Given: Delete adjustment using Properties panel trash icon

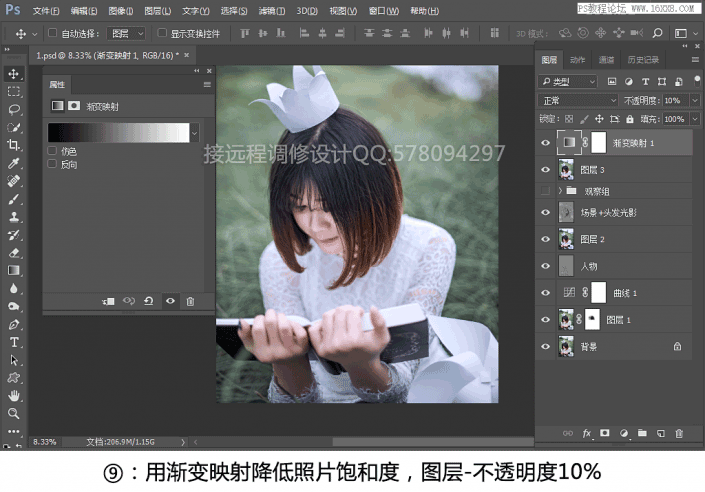Looking at the screenshot, I should [190, 300].
